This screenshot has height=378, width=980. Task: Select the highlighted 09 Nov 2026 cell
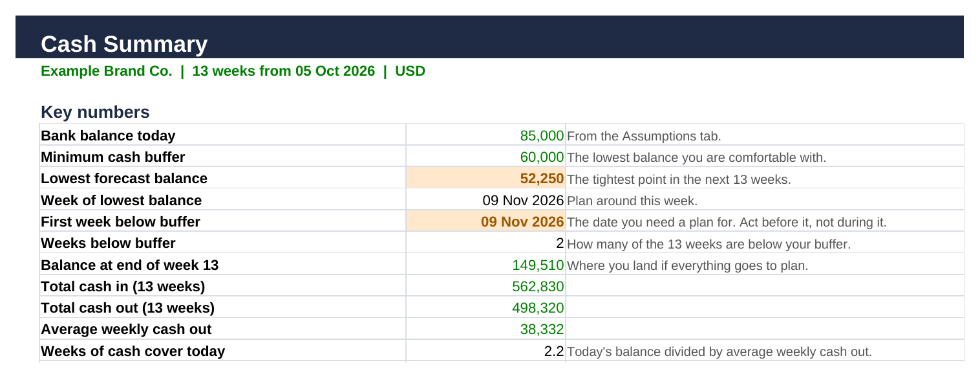point(485,221)
